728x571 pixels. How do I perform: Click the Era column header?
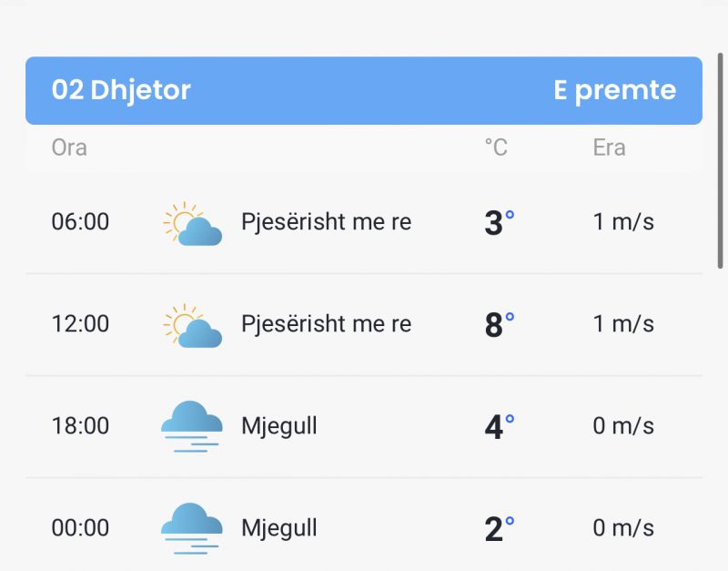point(609,148)
